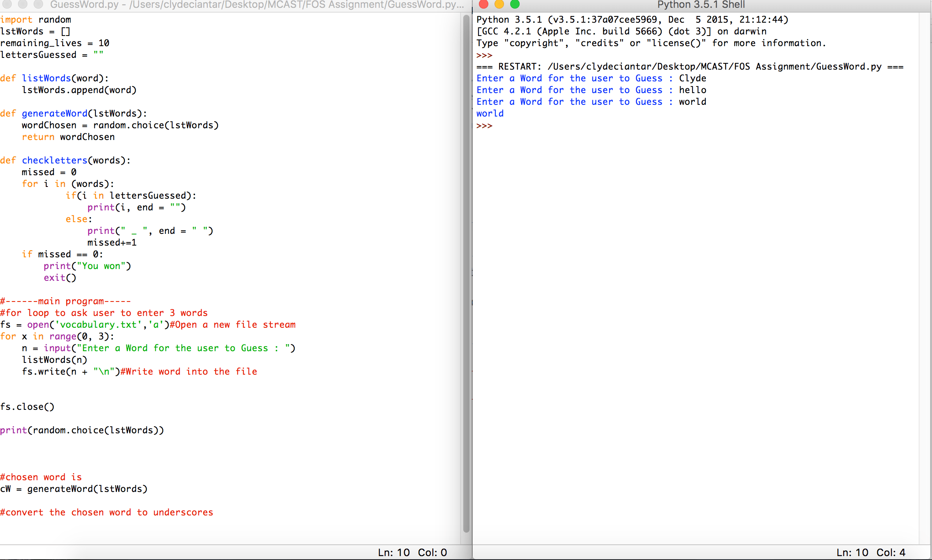Click the RESTART line in shell output
The height and width of the screenshot is (560, 932).
click(689, 66)
